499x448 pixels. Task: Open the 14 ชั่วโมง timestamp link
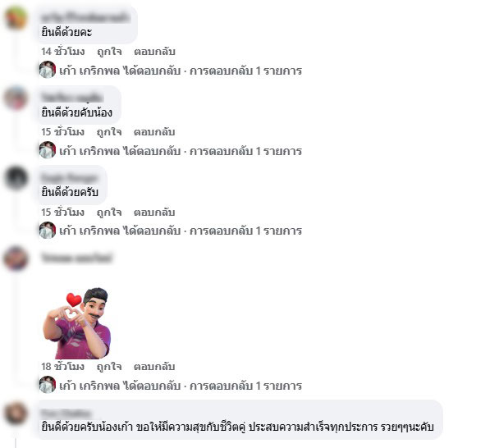tap(62, 52)
